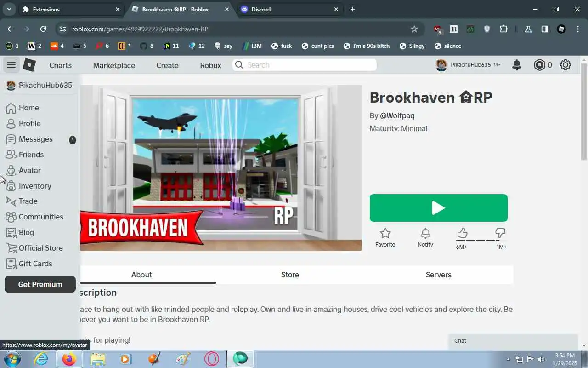Viewport: 588px width, 368px height.
Task: Click the Windows Start orb
Action: (12, 358)
